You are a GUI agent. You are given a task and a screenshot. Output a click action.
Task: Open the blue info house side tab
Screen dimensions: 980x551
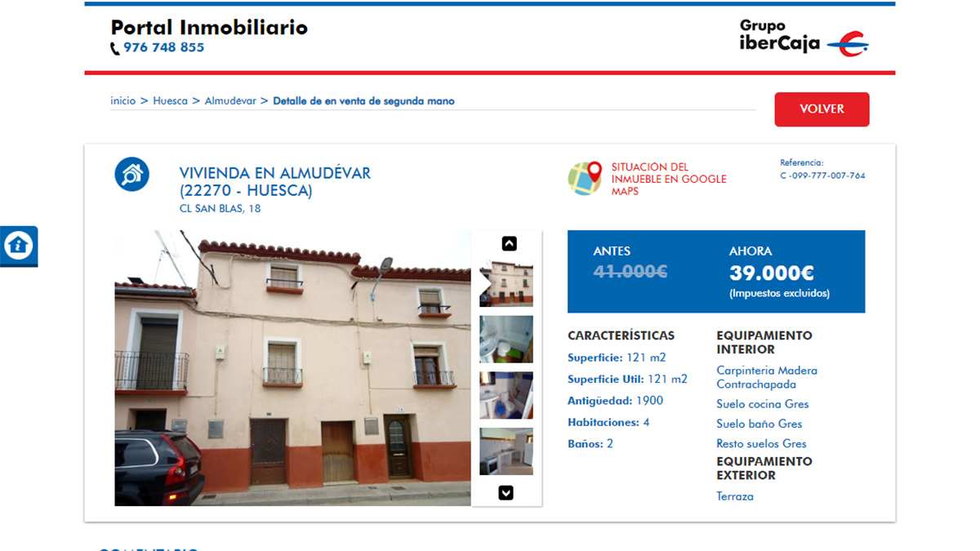click(x=18, y=245)
